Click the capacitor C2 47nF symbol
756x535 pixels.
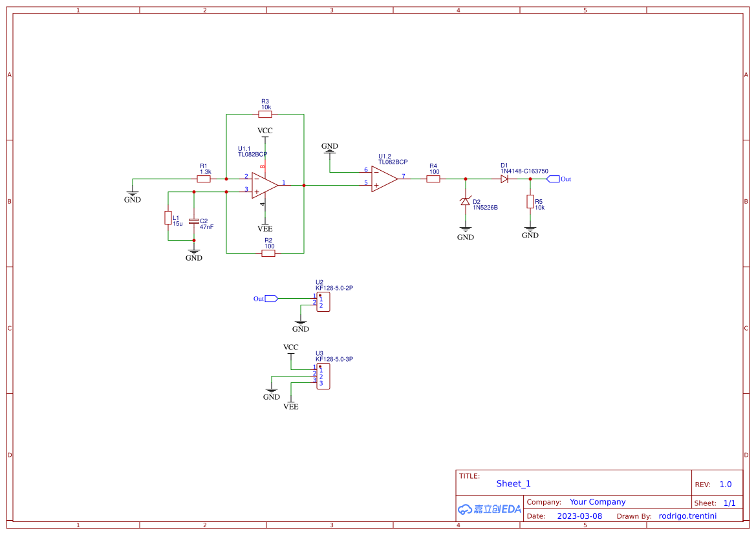[194, 221]
